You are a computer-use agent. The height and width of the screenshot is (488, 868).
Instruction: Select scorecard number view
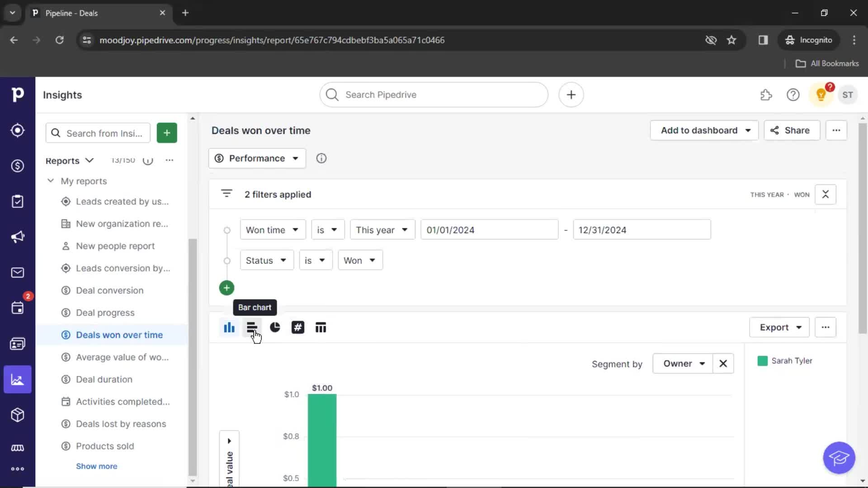click(x=298, y=328)
